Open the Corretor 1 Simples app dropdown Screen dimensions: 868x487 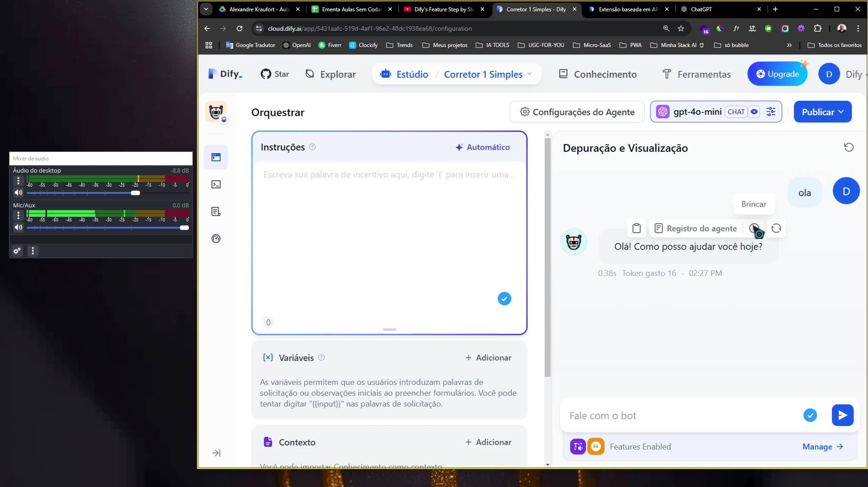[530, 74]
